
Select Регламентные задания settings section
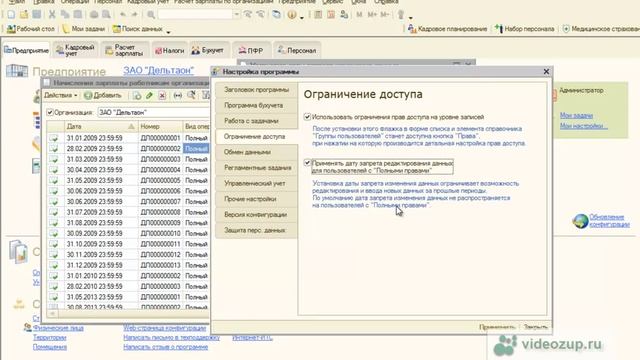tap(256, 168)
